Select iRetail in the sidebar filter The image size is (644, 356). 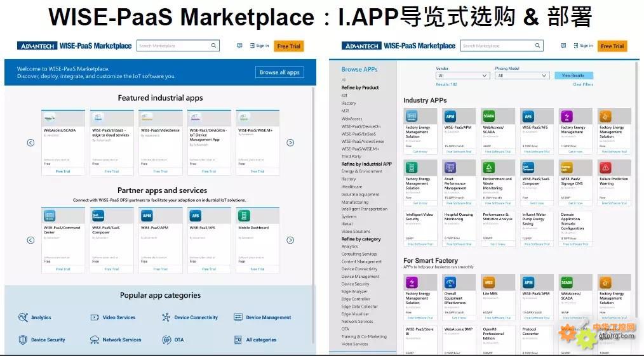coord(347,224)
